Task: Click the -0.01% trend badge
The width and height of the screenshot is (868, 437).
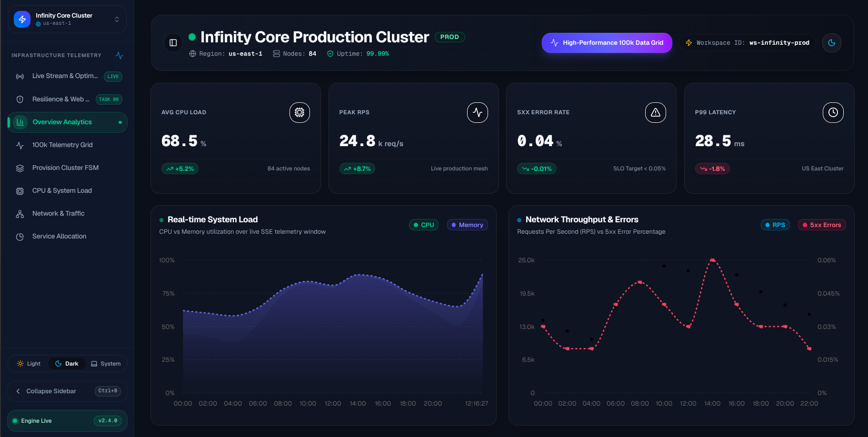Action: click(537, 169)
